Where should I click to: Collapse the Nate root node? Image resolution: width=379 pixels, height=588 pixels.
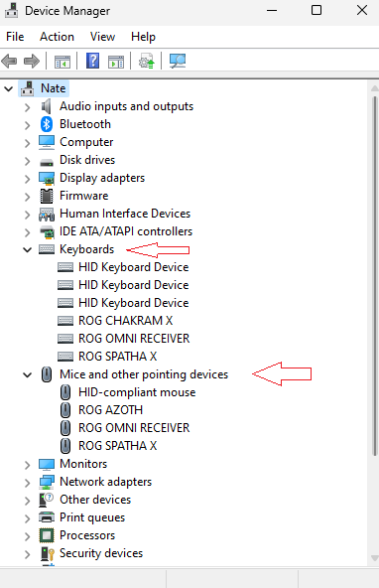pyautogui.click(x=8, y=88)
